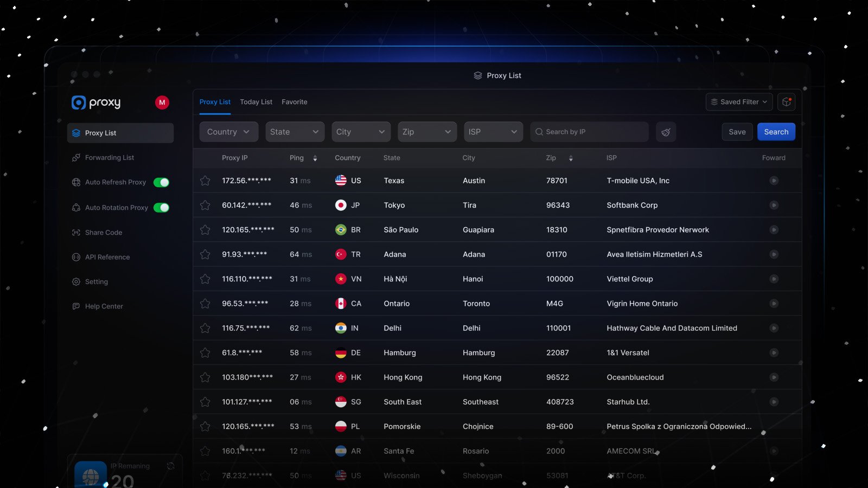Forward the Hathway Cable proxy
868x488 pixels.
pyautogui.click(x=774, y=328)
